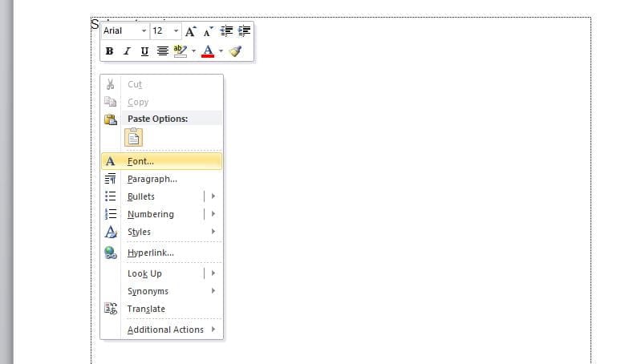Image resolution: width=641 pixels, height=364 pixels.
Task: Select Translate from the context menu
Action: click(x=146, y=309)
